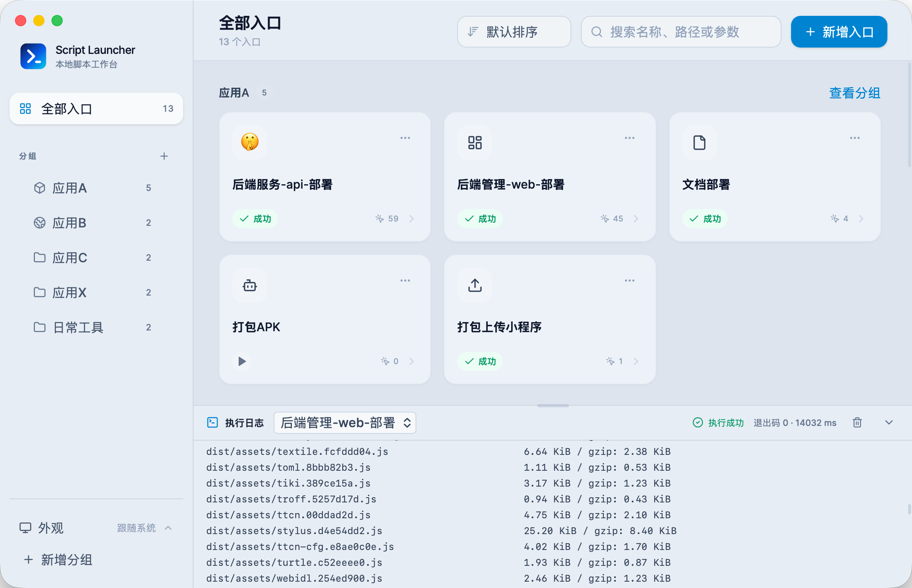Click 新增分组 at sidebar bottom
The height and width of the screenshot is (588, 912).
58,559
